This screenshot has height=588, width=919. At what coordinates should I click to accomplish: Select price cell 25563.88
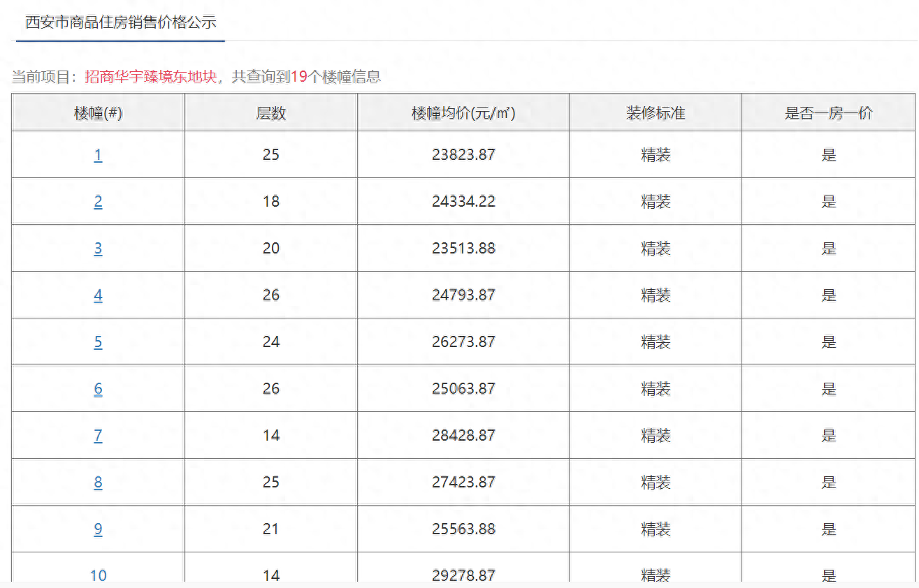(x=463, y=529)
